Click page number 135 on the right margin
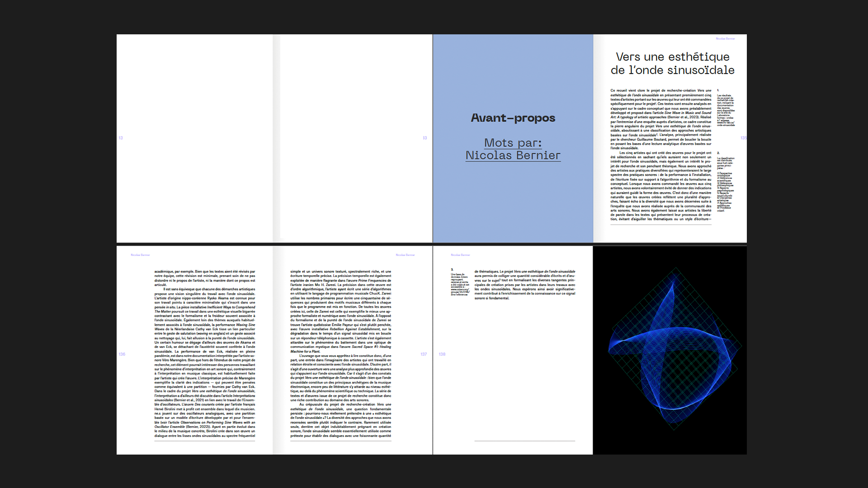The height and width of the screenshot is (488, 868). [x=743, y=138]
